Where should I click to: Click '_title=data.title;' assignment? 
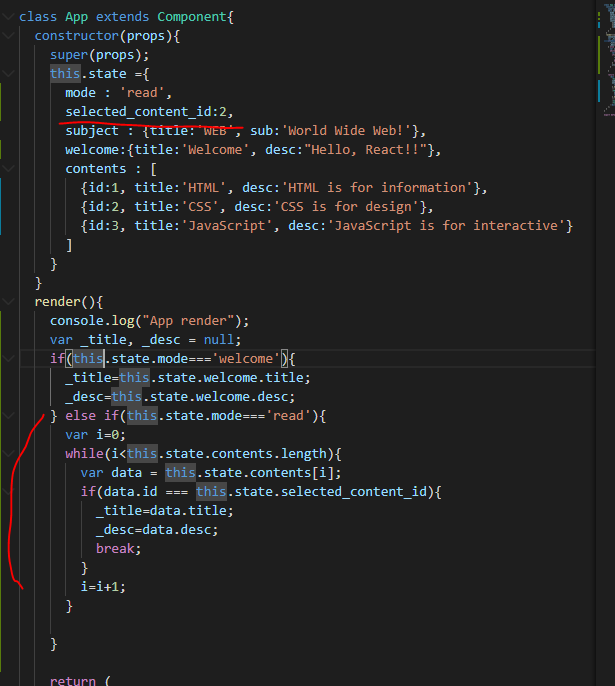pyautogui.click(x=165, y=511)
